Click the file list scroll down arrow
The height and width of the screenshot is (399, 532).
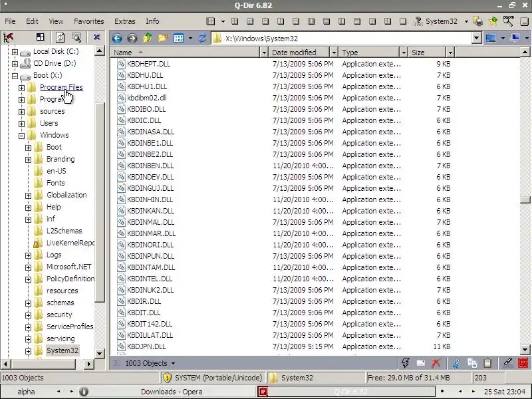click(525, 349)
